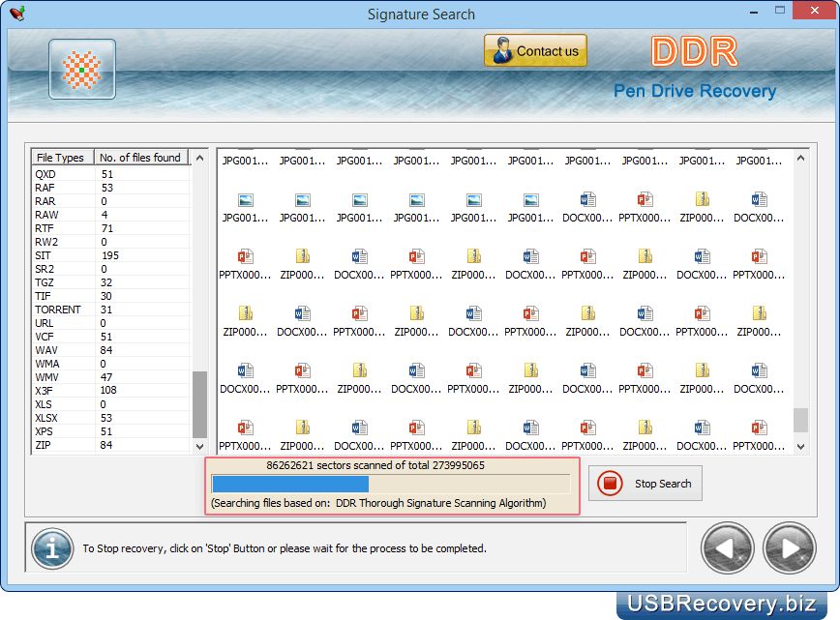Select the WMA file type row
Image resolution: width=840 pixels, height=620 pixels.
111,364
